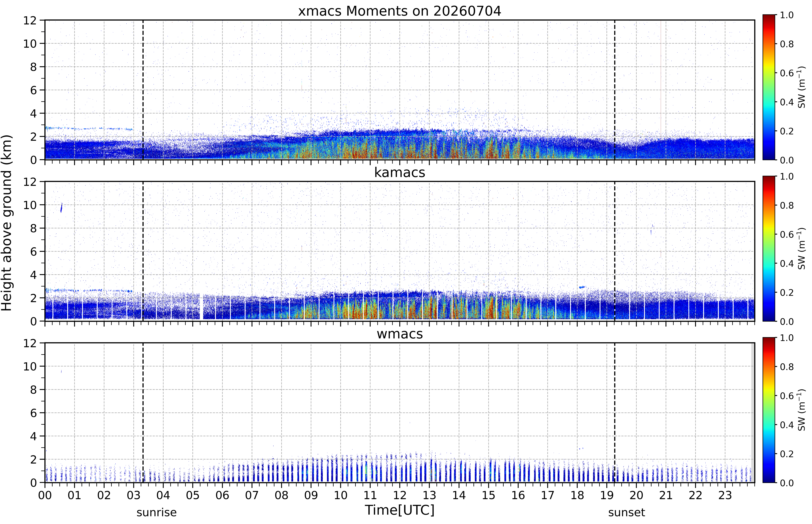Click the xmacs Moments on 20260704 title
Viewport: 812px width, 524px height.
(x=400, y=11)
